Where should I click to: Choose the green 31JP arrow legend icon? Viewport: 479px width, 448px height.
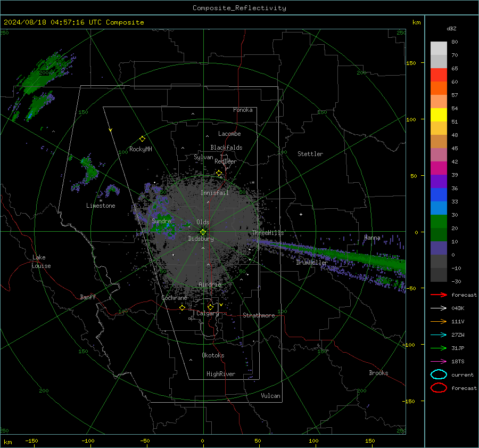point(439,348)
